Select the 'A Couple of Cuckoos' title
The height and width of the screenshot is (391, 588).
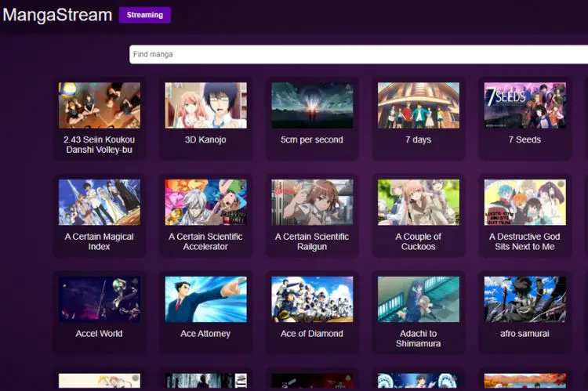pos(418,242)
